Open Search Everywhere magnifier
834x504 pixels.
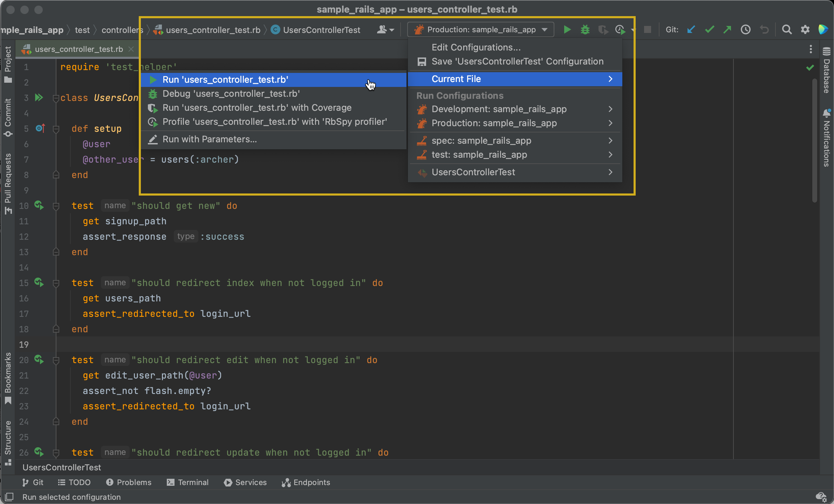click(x=787, y=30)
